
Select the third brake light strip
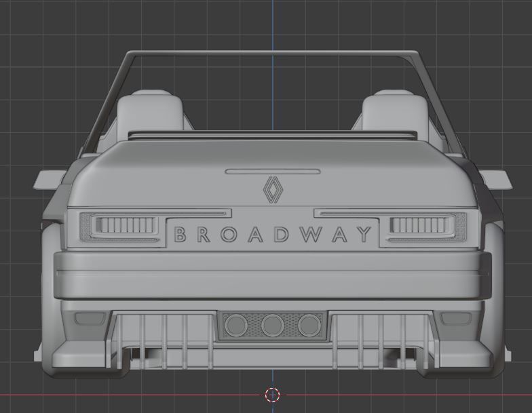pos(273,172)
